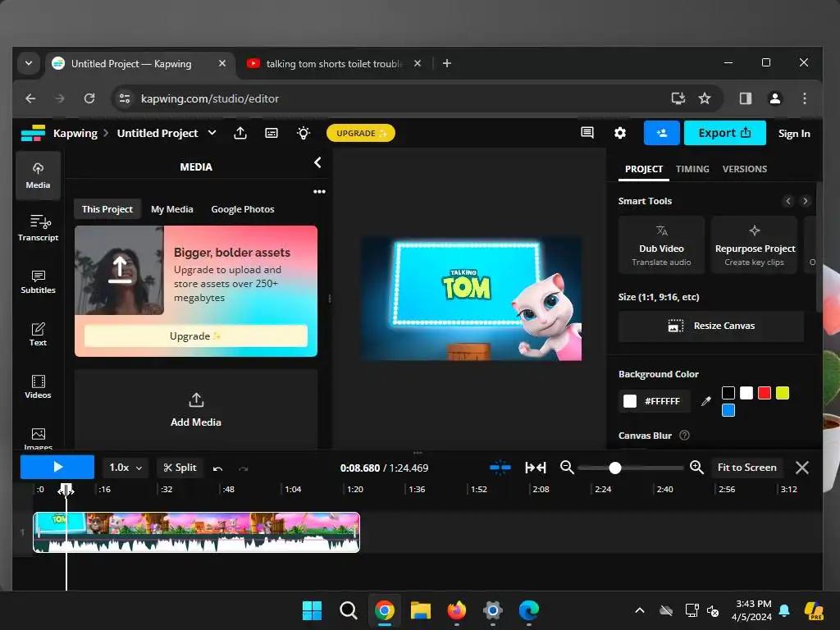Bookmark this page with the star icon
This screenshot has height=630, width=840.
(x=705, y=98)
